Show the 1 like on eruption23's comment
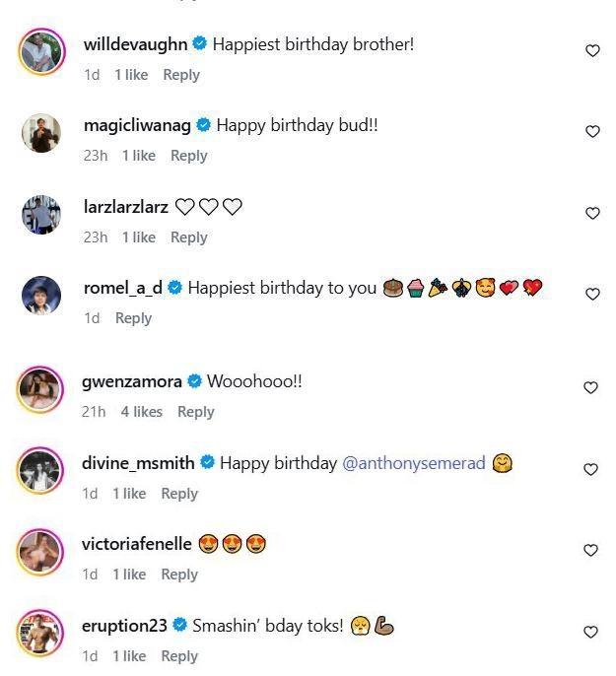 point(129,656)
